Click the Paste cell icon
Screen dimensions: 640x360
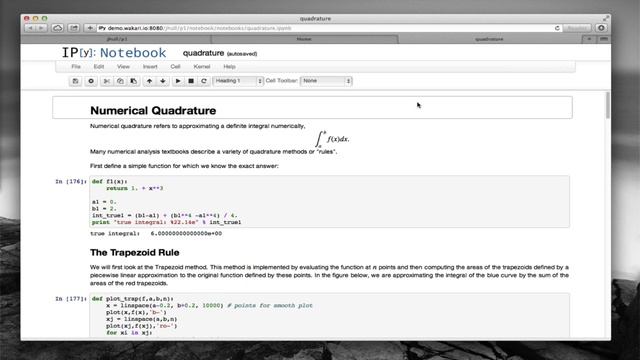(x=133, y=81)
